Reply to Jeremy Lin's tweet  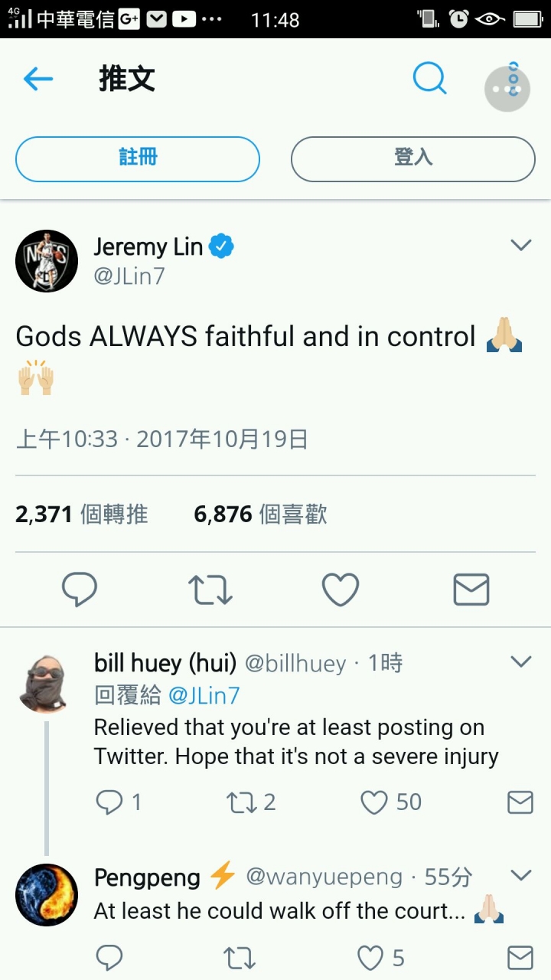80,590
